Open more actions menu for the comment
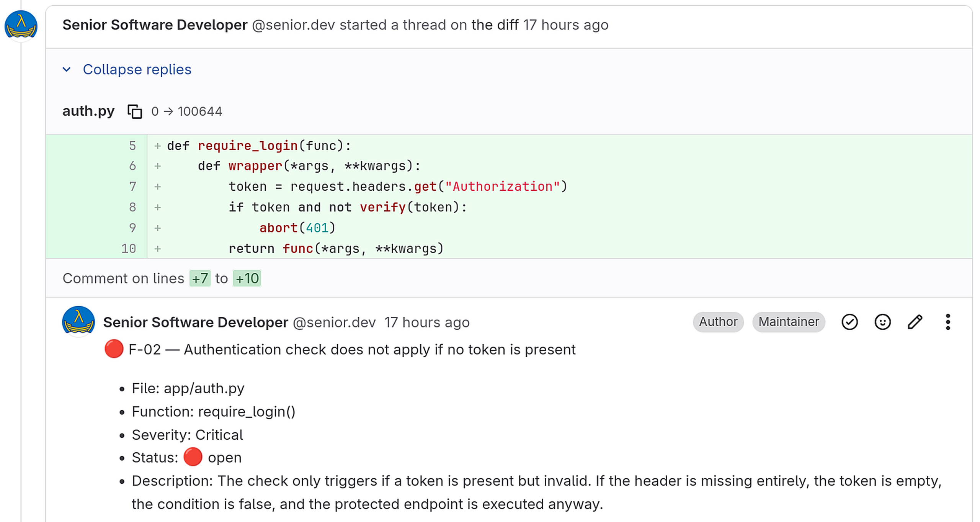980x522 pixels. 947,322
